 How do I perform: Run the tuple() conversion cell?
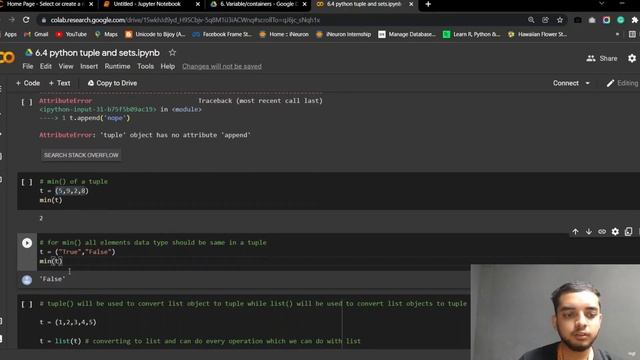(27, 304)
